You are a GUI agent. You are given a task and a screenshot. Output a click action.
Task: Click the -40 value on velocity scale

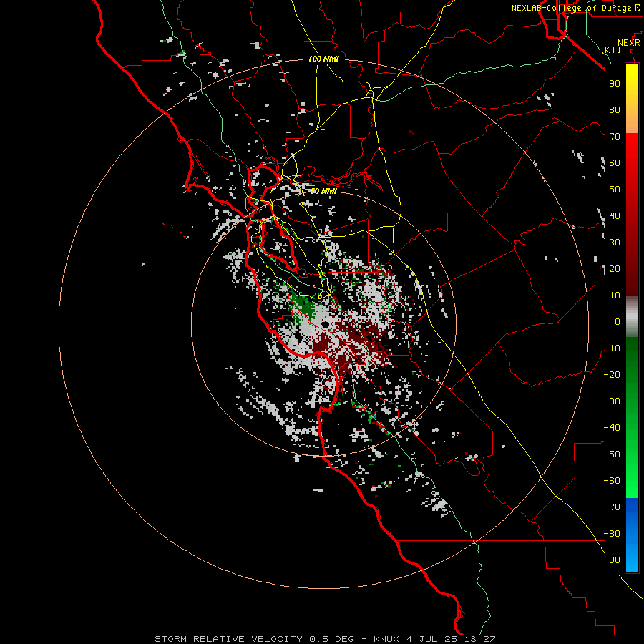[x=612, y=428]
